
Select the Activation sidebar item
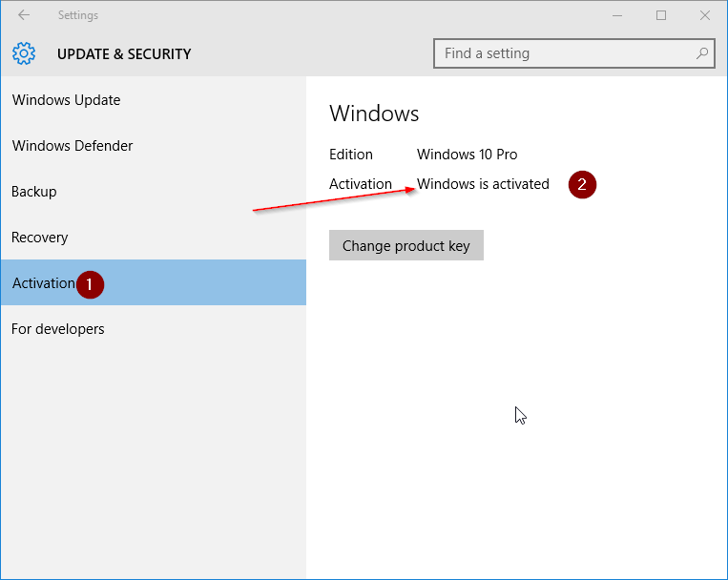(x=154, y=282)
